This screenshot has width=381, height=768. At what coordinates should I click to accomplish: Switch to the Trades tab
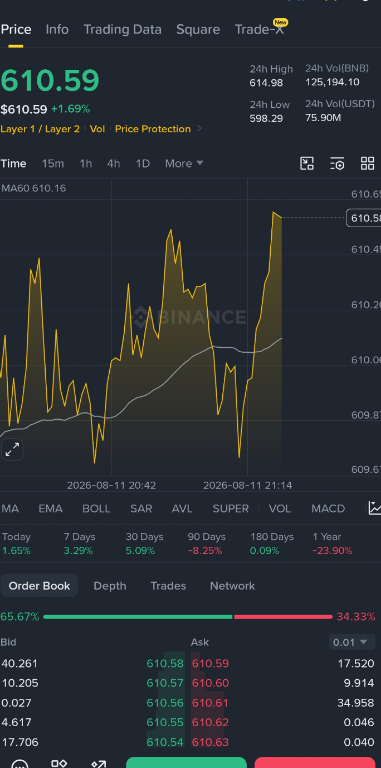point(168,586)
